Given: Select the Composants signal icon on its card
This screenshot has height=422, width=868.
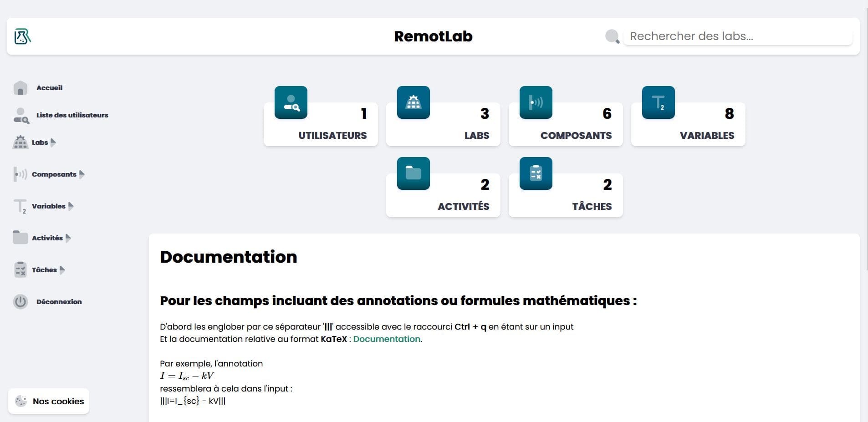Looking at the screenshot, I should tap(536, 102).
